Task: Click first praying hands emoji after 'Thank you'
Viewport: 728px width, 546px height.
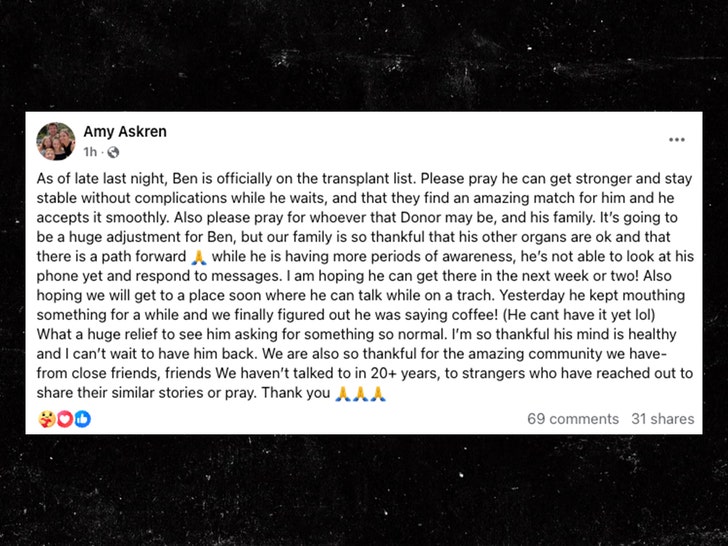Action: tap(342, 393)
